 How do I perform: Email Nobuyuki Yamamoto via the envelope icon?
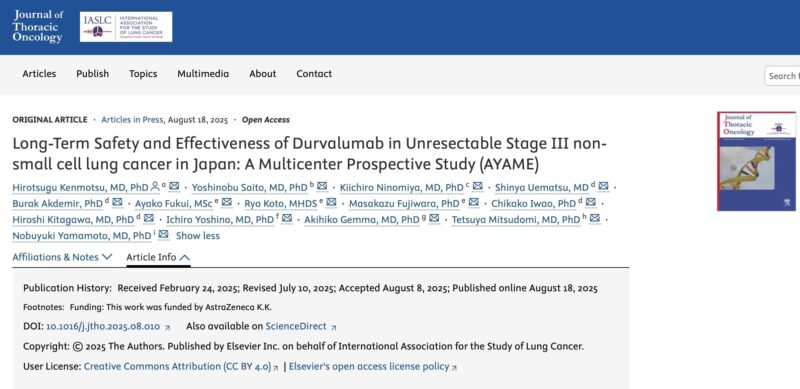tap(163, 235)
